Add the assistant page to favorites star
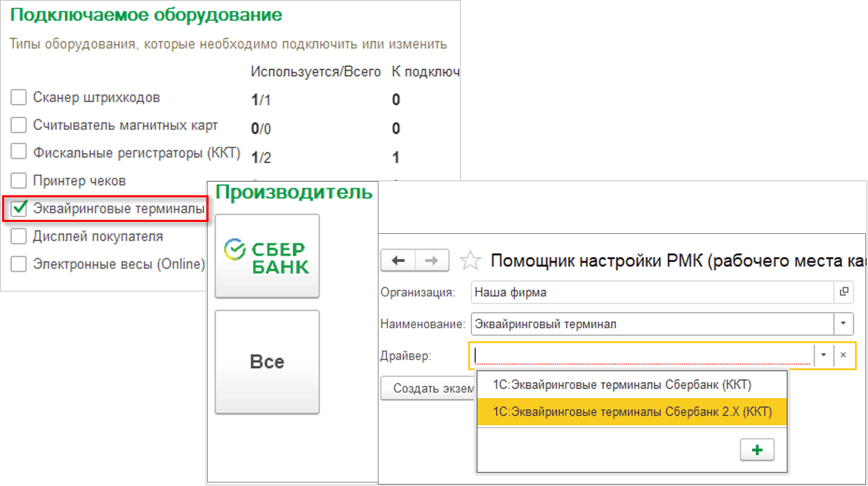Screen dimensions: 868x486 tap(469, 261)
